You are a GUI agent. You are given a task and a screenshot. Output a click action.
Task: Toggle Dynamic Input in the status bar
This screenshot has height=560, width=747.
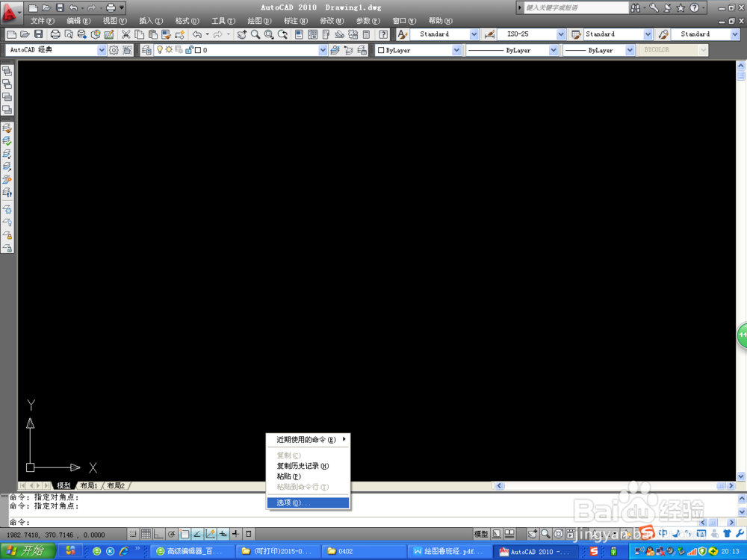tap(223, 535)
